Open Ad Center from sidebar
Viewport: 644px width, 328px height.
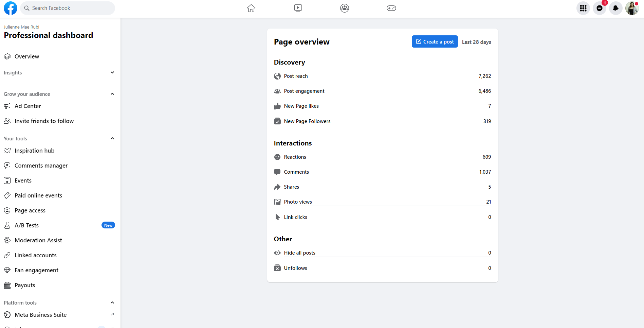click(x=27, y=106)
